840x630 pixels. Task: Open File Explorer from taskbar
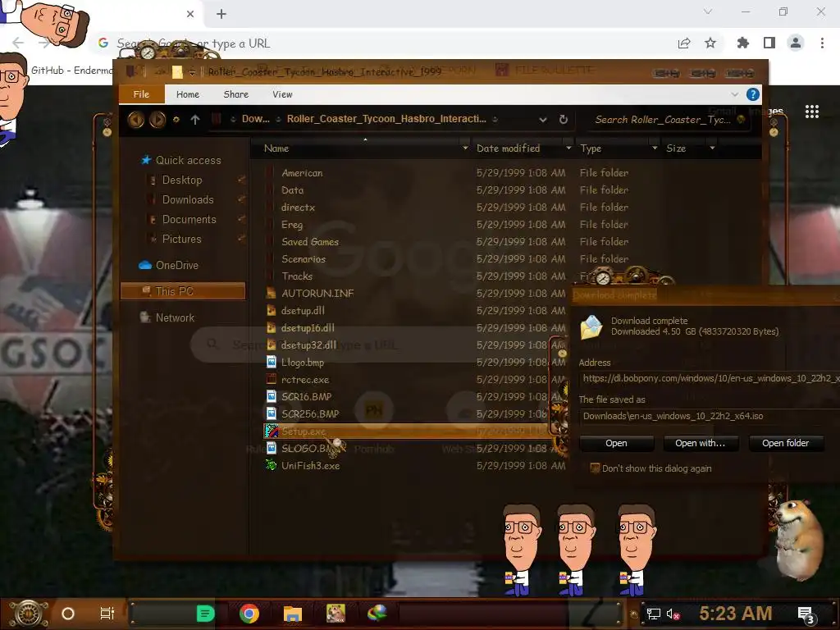coord(293,614)
